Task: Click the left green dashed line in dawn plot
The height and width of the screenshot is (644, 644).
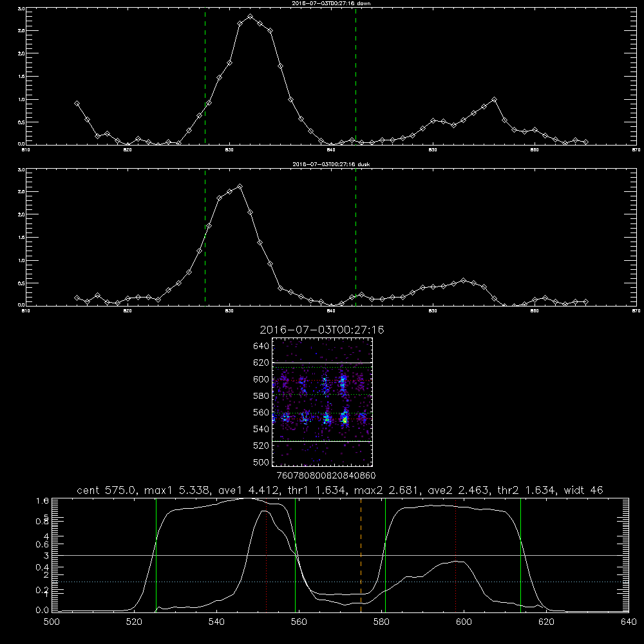Action: coord(205,76)
